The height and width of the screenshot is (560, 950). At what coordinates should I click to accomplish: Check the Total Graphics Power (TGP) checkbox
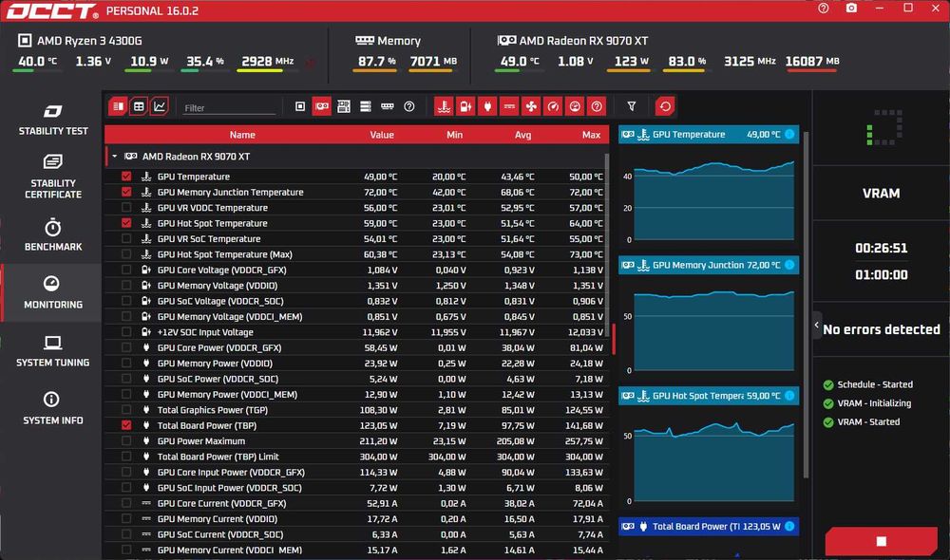[126, 410]
